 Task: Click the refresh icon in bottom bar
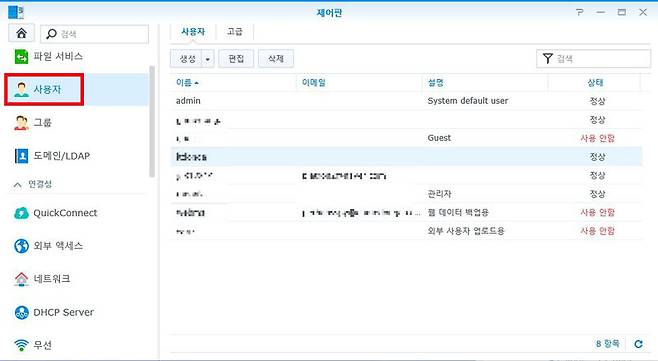coord(639,344)
